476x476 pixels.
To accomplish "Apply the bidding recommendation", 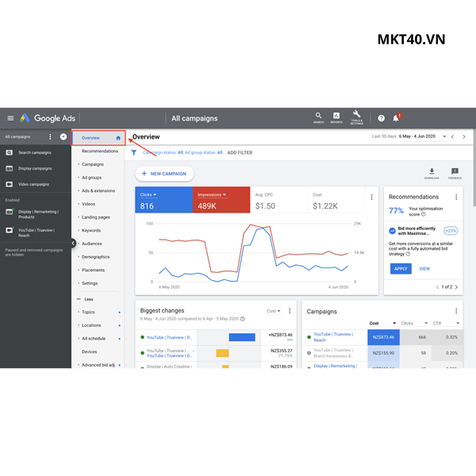I will point(401,269).
